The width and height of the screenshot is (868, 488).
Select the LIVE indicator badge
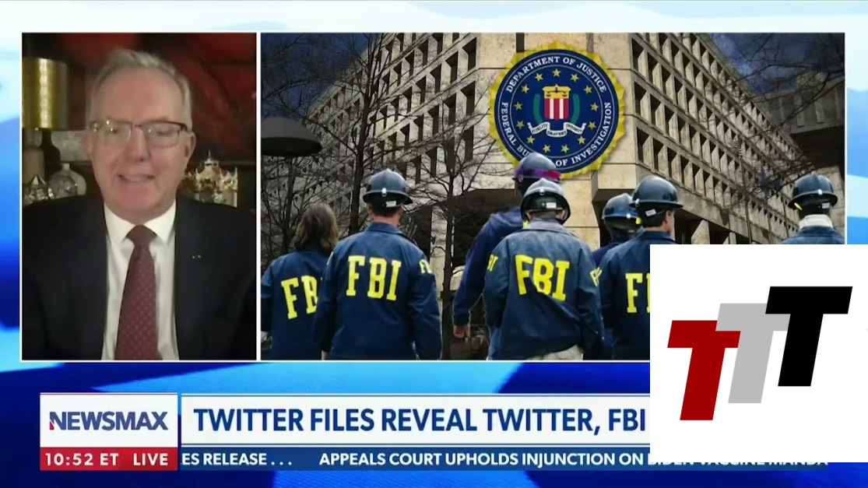point(150,459)
